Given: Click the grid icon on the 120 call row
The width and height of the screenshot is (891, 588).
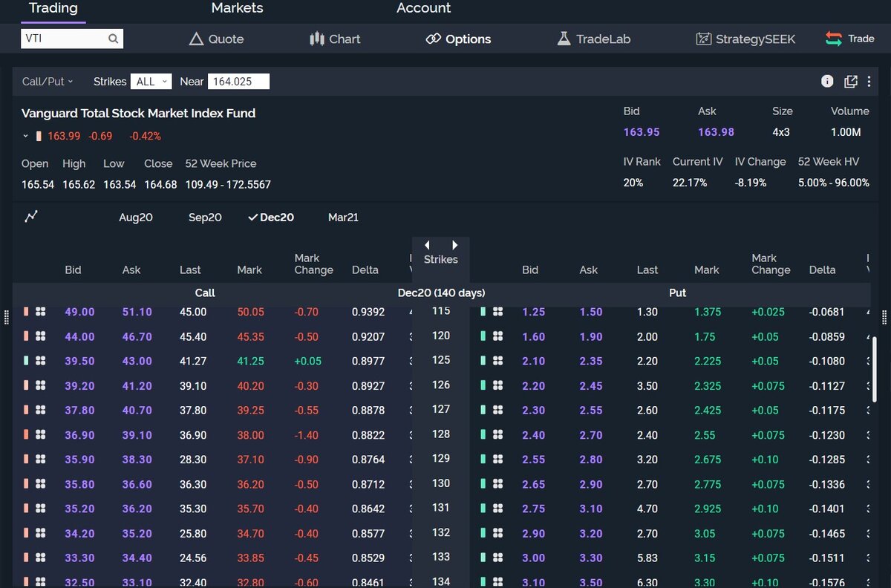Looking at the screenshot, I should (41, 336).
